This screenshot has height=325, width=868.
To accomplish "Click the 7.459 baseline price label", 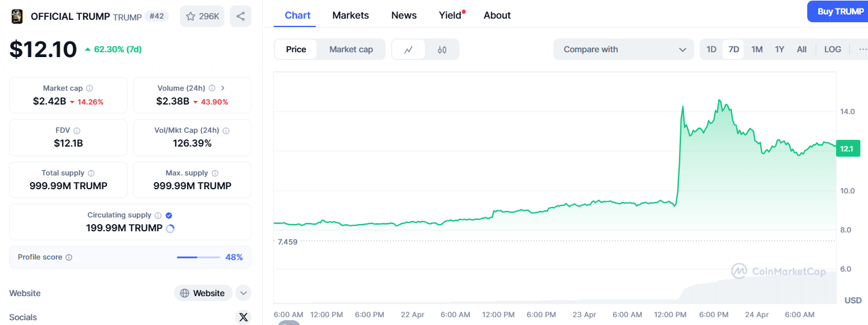I will click(x=287, y=241).
